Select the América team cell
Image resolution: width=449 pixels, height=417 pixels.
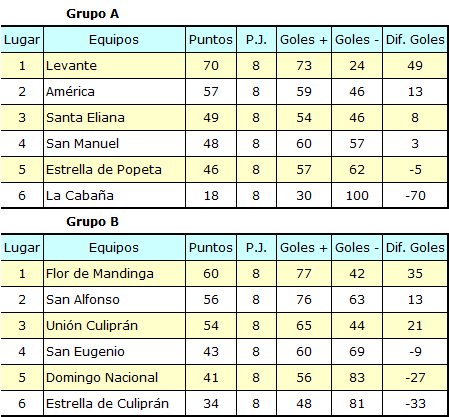click(114, 92)
